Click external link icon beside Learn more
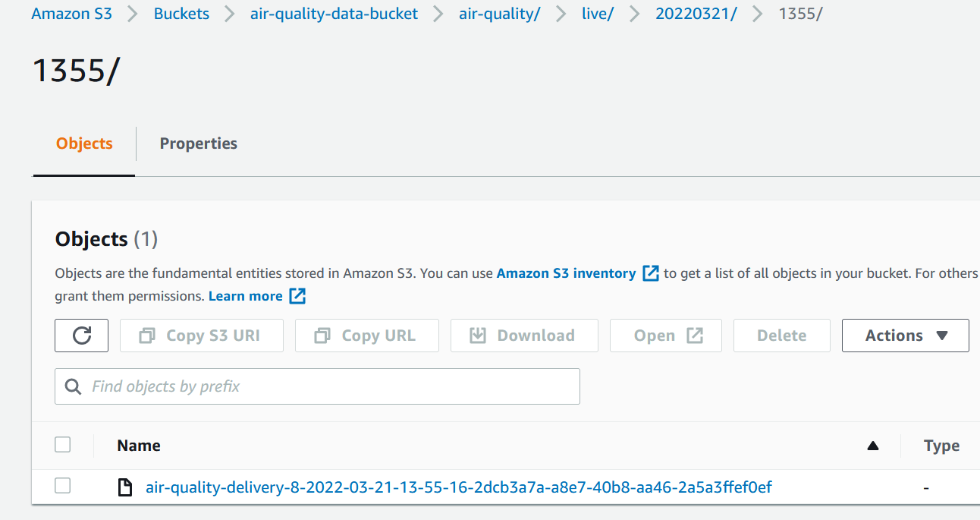The width and height of the screenshot is (980, 520). [298, 296]
